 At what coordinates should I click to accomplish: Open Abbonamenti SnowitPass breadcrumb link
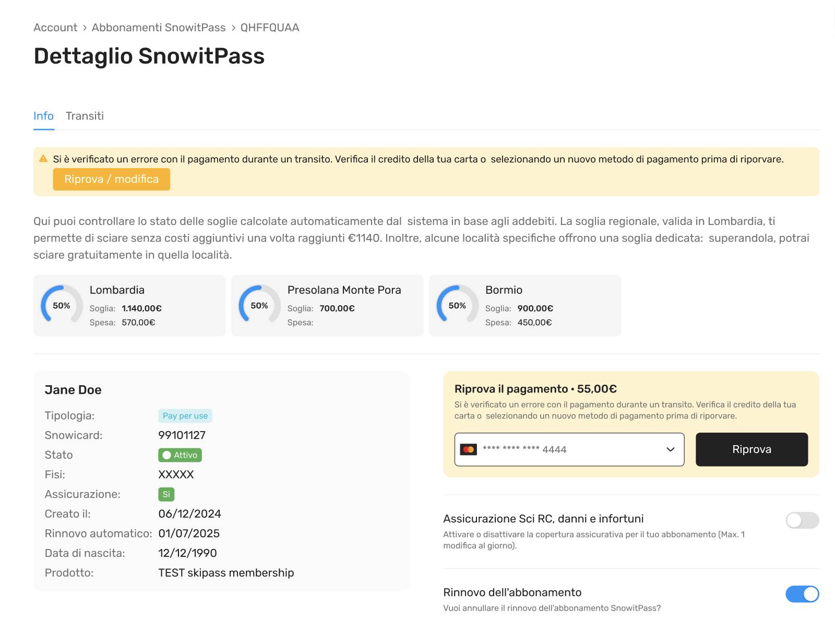(159, 28)
